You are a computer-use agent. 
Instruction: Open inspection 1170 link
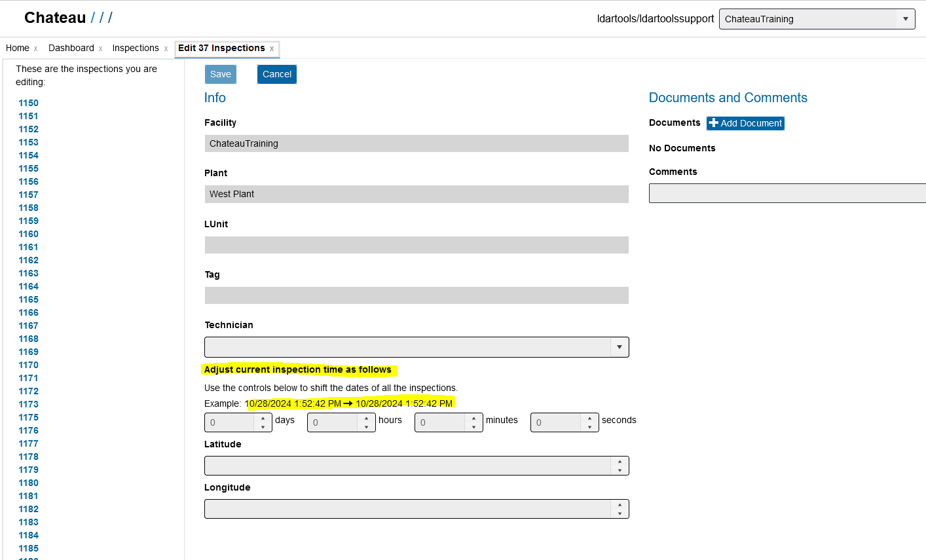tap(28, 365)
